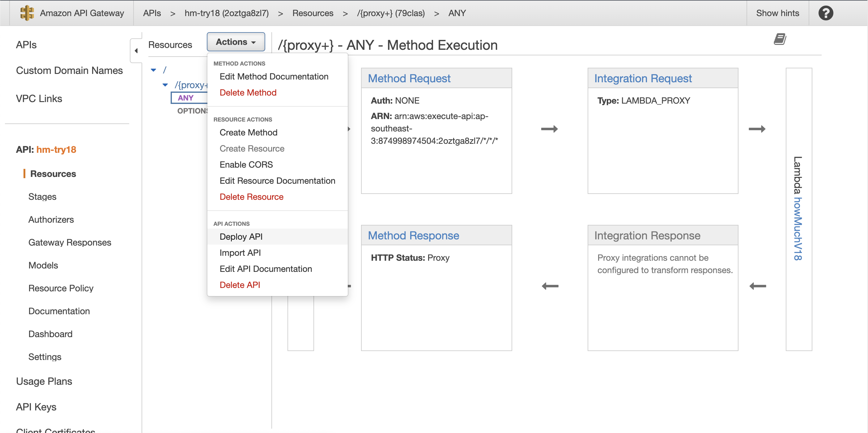This screenshot has height=433, width=868.
Task: Collapse the /{proxy+} resource node
Action: (x=165, y=85)
